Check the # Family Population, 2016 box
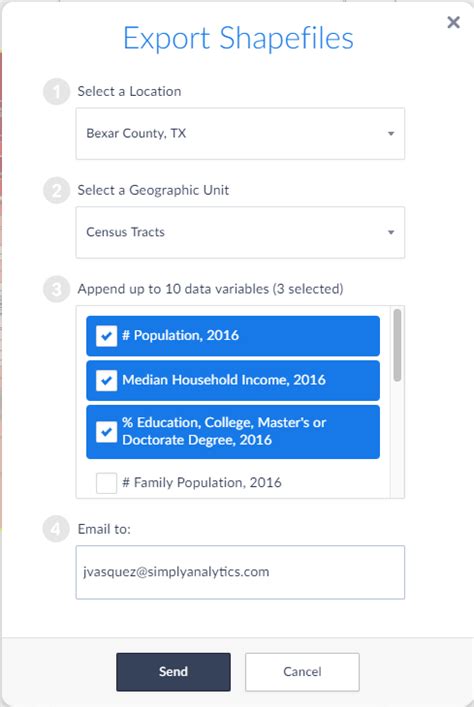This screenshot has height=707, width=474. click(106, 483)
